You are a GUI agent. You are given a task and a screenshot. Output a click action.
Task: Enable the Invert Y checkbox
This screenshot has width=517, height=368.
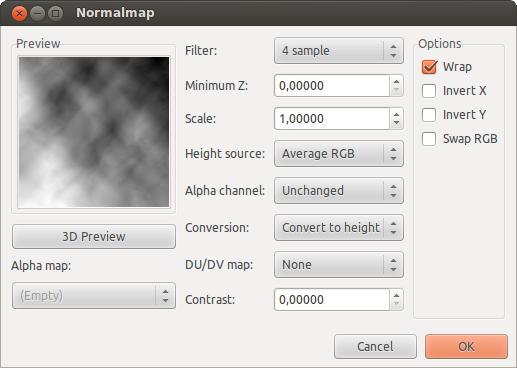429,115
